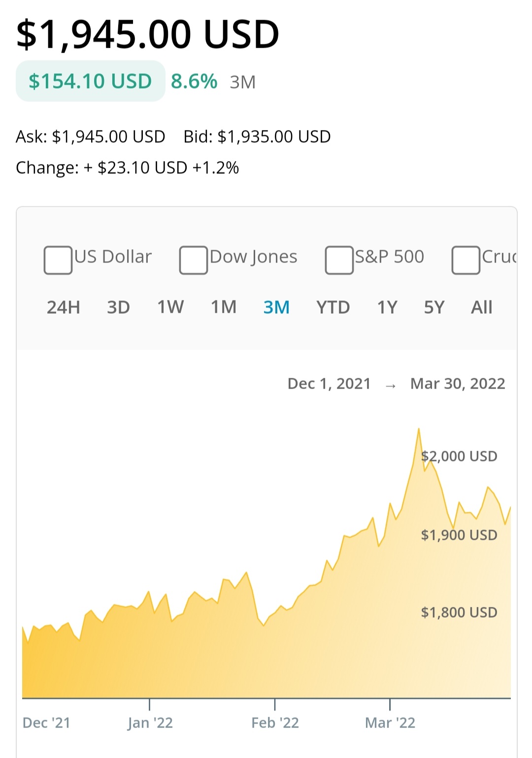
Task: View the 5Y price history
Action: click(434, 307)
